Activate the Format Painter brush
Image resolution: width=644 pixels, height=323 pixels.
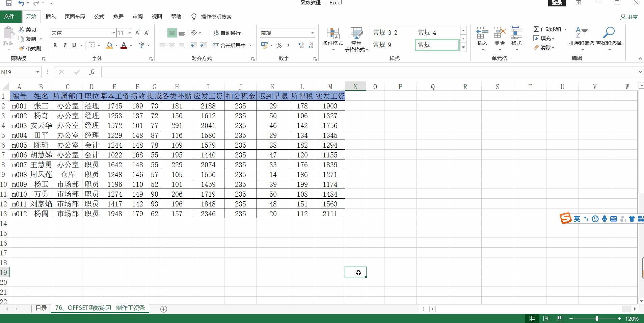[22, 48]
